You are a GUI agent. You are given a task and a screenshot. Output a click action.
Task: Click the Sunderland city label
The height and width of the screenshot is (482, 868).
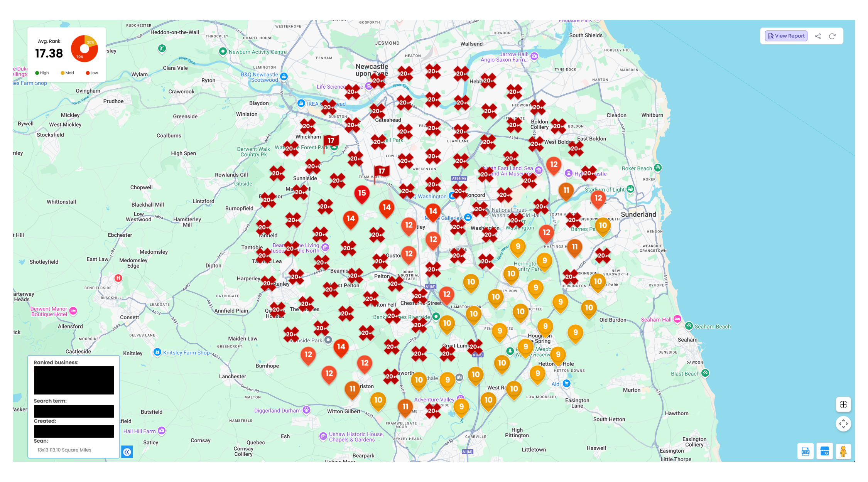[x=638, y=214]
